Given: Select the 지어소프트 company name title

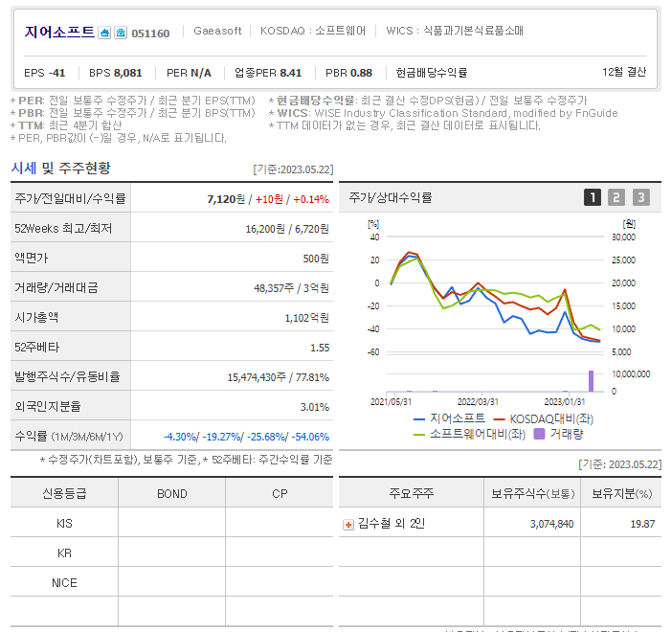Looking at the screenshot, I should (59, 33).
